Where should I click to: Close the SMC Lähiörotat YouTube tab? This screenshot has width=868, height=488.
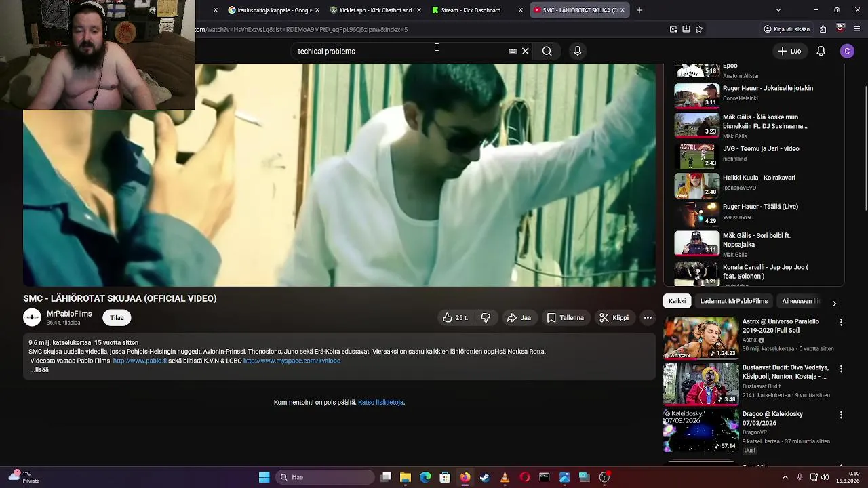622,10
